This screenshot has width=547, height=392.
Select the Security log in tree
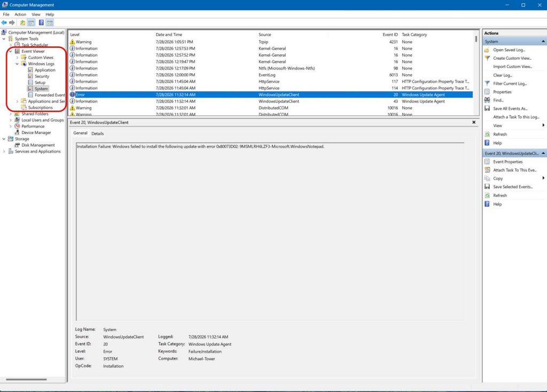click(42, 76)
